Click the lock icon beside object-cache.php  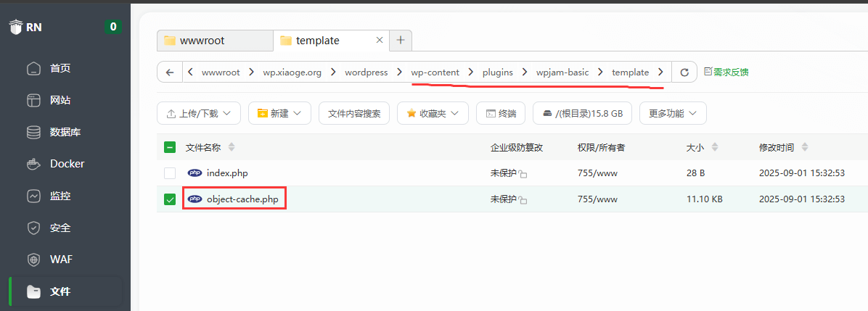point(523,200)
